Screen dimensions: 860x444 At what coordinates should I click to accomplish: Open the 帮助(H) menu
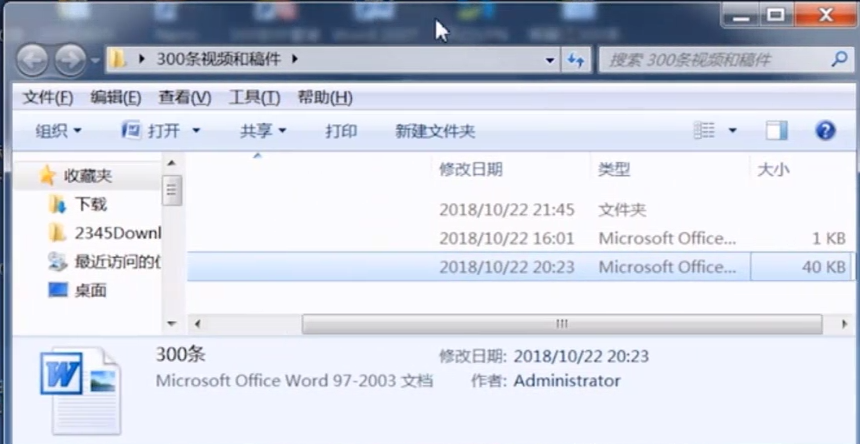pyautogui.click(x=325, y=98)
